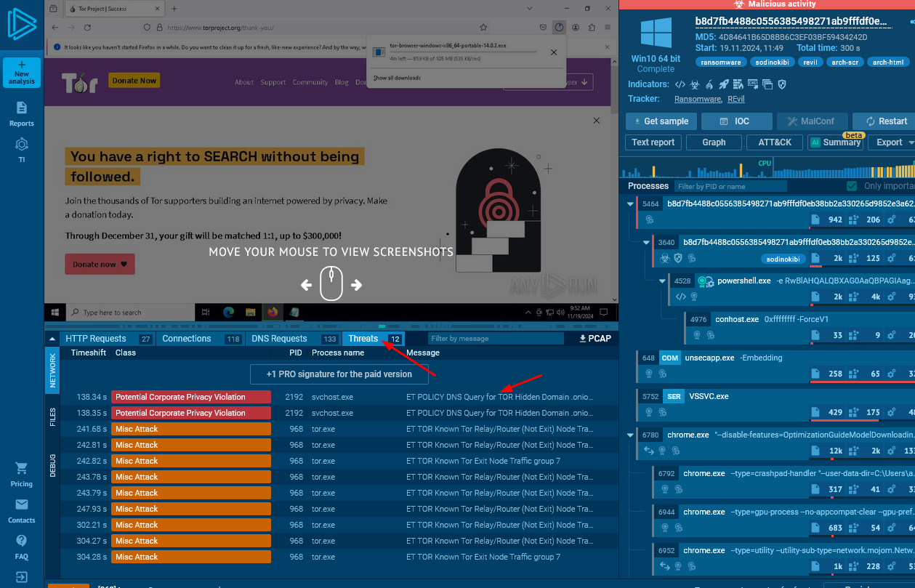Open Contacts envelope icon
Viewport: 915px width, 588px height.
pos(22,510)
